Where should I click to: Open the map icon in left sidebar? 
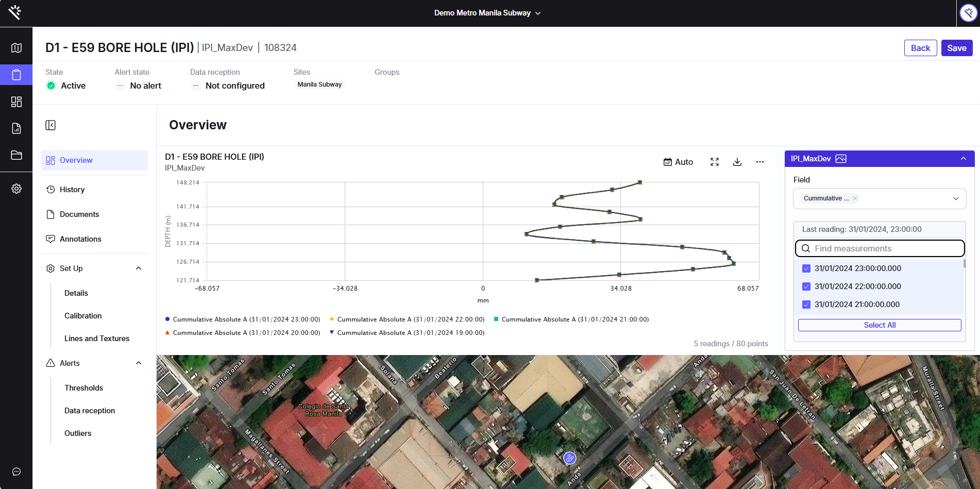point(16,48)
